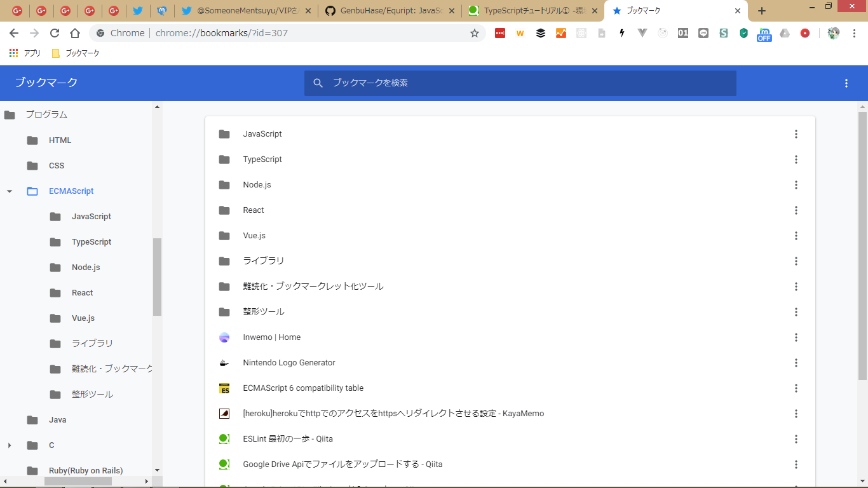Open more actions for the TypeScript folder
The height and width of the screenshot is (488, 868).
[x=796, y=159]
